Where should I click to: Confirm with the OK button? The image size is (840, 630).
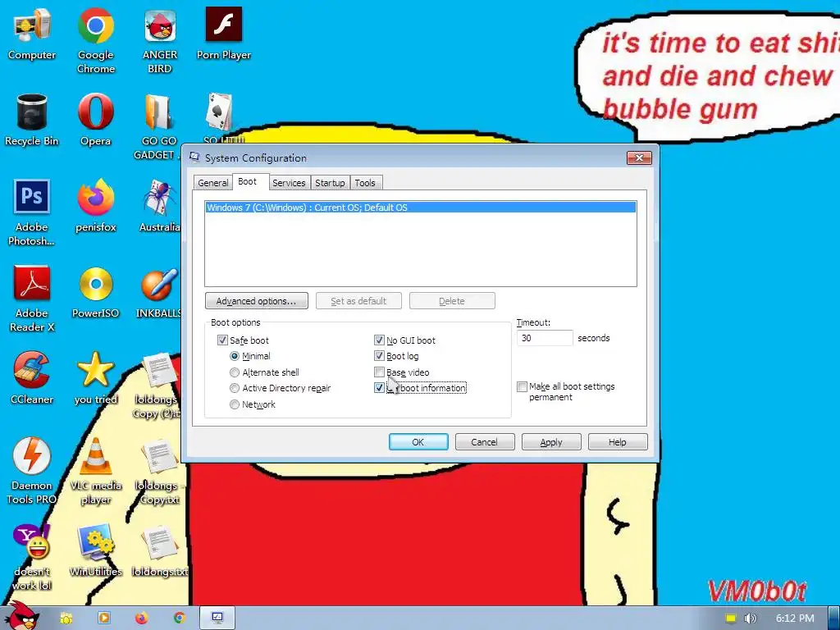tap(418, 442)
